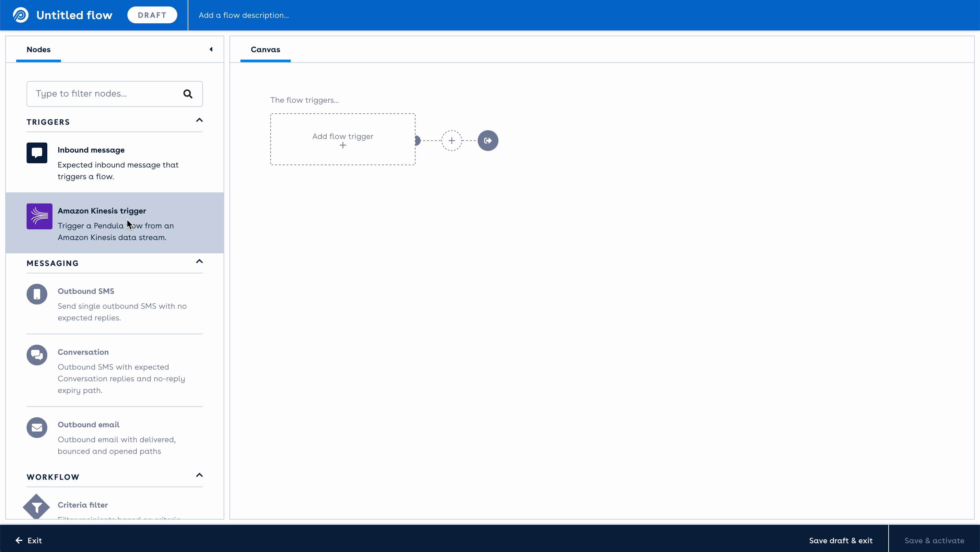Click the DRAFT status badge
Viewport: 980px width, 552px height.
(152, 15)
